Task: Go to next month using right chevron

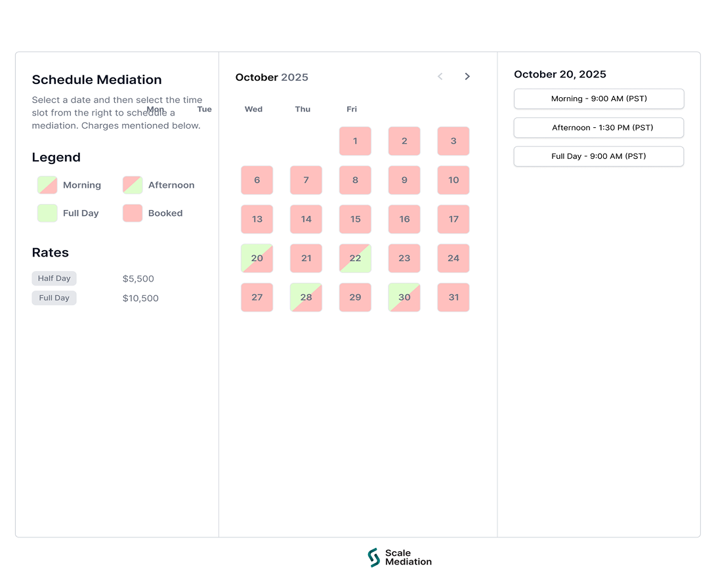Action: point(467,77)
